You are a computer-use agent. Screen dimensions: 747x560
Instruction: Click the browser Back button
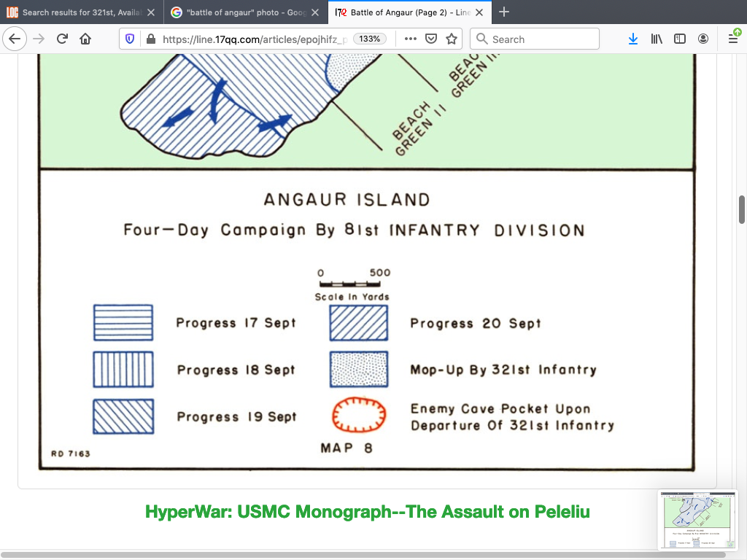tap(16, 39)
